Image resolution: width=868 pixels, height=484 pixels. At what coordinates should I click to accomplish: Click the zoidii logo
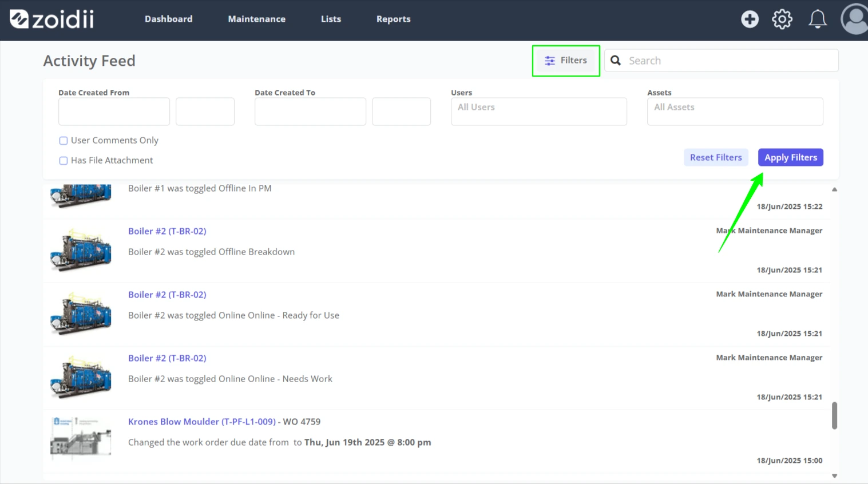point(51,19)
